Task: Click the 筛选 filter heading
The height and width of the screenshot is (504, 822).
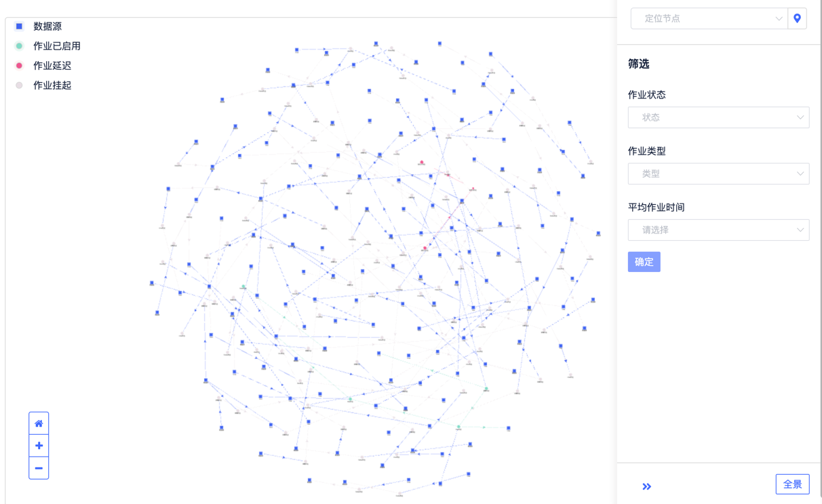Action: click(638, 64)
